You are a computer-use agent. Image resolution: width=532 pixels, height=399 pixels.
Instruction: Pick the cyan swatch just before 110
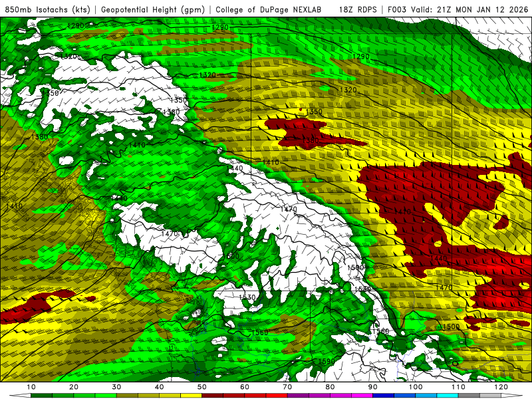[x=448, y=395]
